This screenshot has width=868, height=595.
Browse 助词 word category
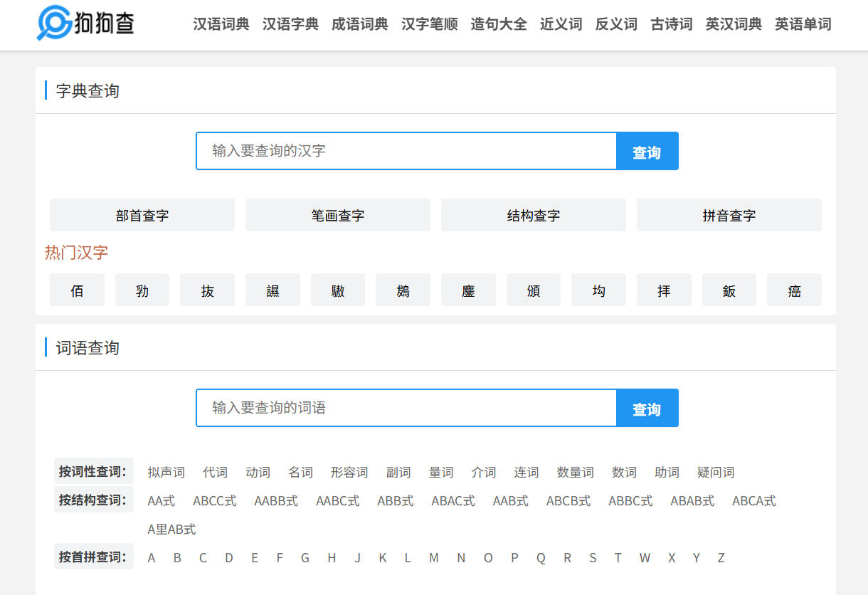pyautogui.click(x=667, y=472)
